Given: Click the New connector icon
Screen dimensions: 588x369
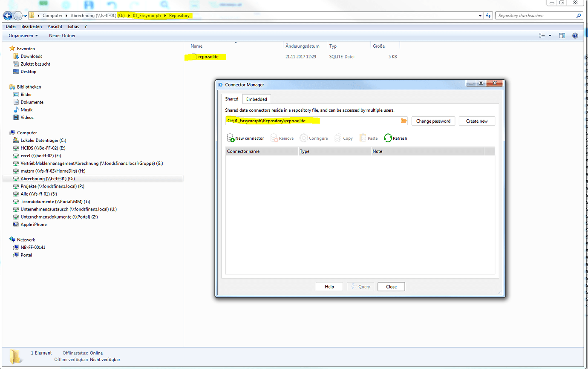Looking at the screenshot, I should (x=231, y=138).
